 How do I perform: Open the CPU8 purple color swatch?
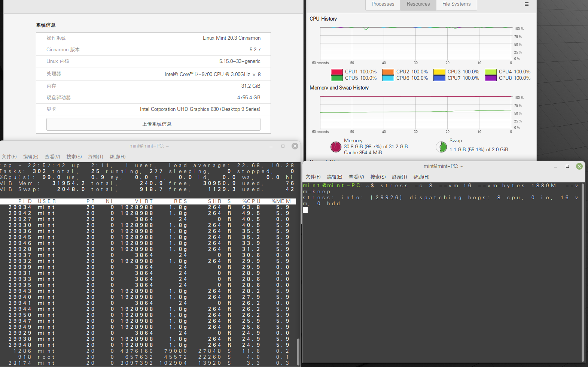(x=490, y=78)
